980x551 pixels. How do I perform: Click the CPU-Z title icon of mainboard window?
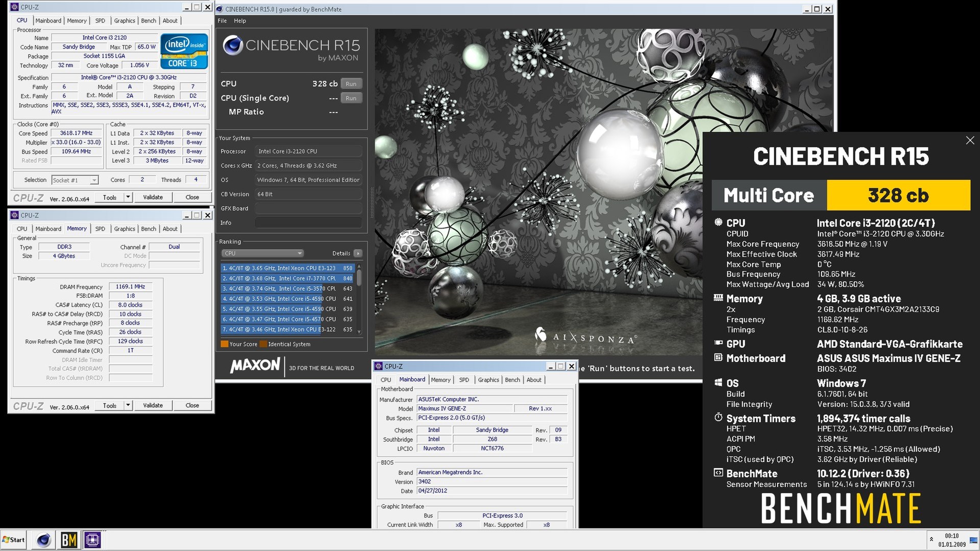(x=378, y=366)
